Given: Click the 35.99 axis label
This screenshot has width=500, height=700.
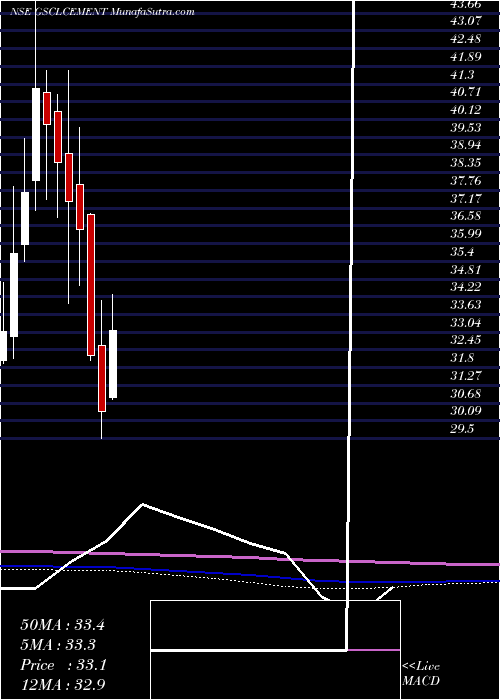Looking at the screenshot, I should click(x=465, y=234).
